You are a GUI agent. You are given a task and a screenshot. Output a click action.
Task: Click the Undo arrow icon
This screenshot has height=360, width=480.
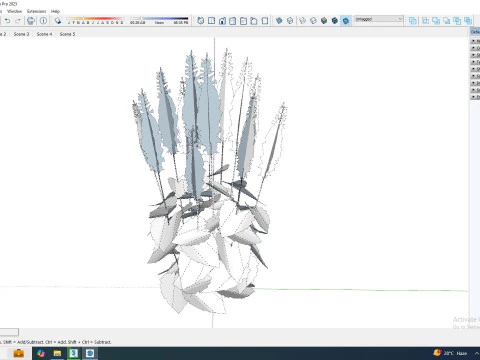coord(7,21)
